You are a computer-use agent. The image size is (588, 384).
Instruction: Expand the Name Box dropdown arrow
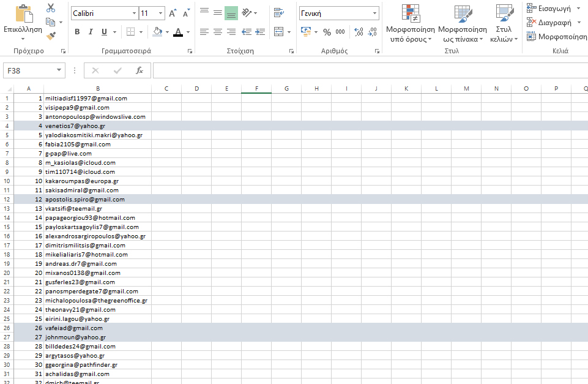59,70
